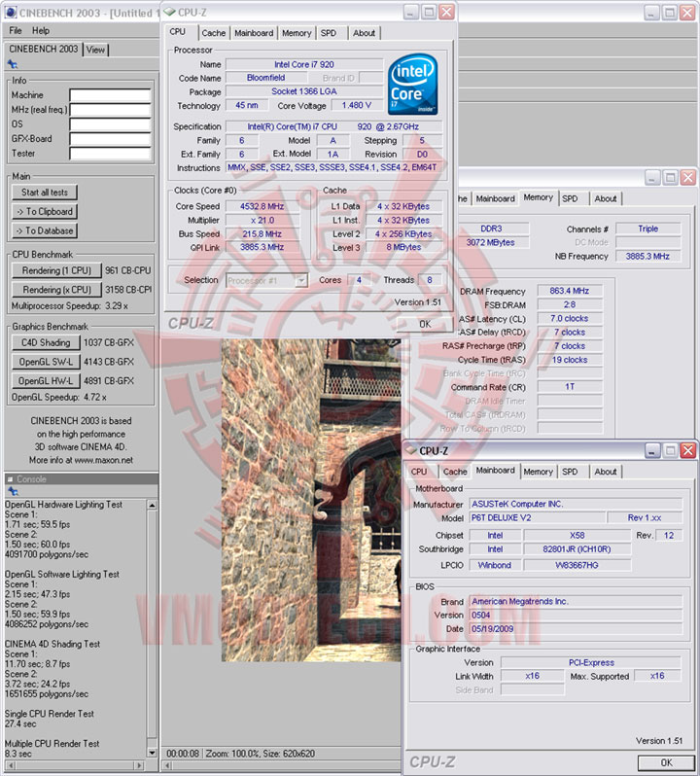Click SPD tab in the Memory CPU-Z window
The image size is (700, 776).
570,198
